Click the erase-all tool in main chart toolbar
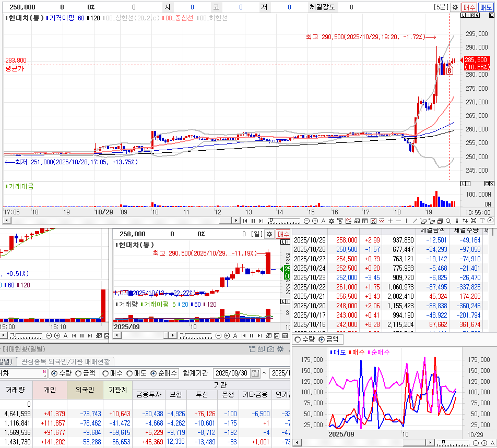 (431, 221)
